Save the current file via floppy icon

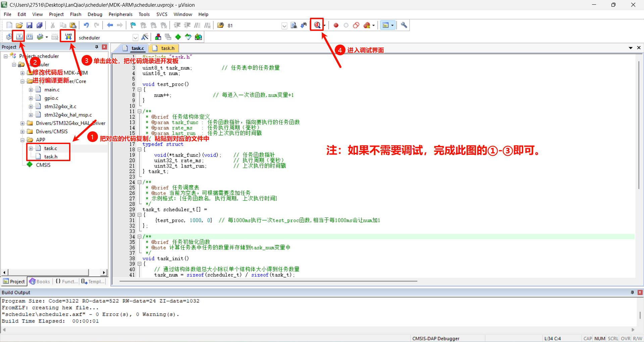tap(30, 25)
